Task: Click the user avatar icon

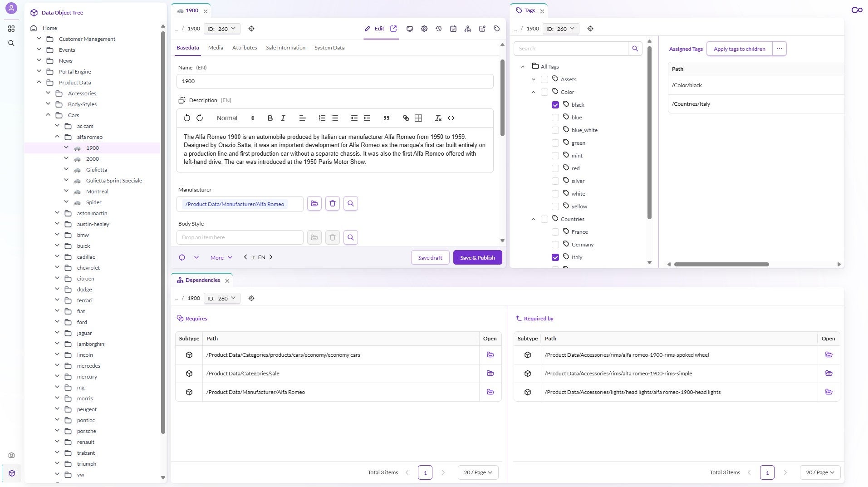Action: click(11, 8)
